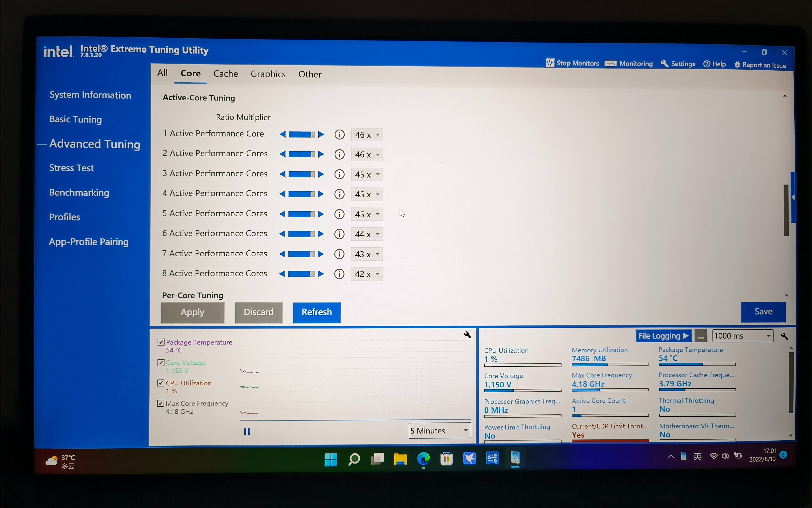The width and height of the screenshot is (812, 508).
Task: Open Benchmarking in sidebar
Action: click(x=79, y=192)
